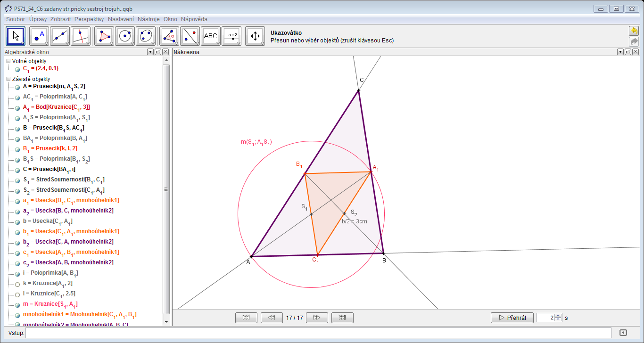The width and height of the screenshot is (644, 343).
Task: Select the Ukazovátko pointer tool
Action: 16,36
